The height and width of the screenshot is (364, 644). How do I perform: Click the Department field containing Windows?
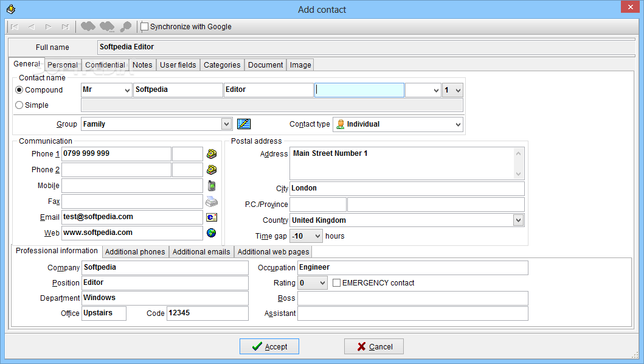[x=165, y=298]
